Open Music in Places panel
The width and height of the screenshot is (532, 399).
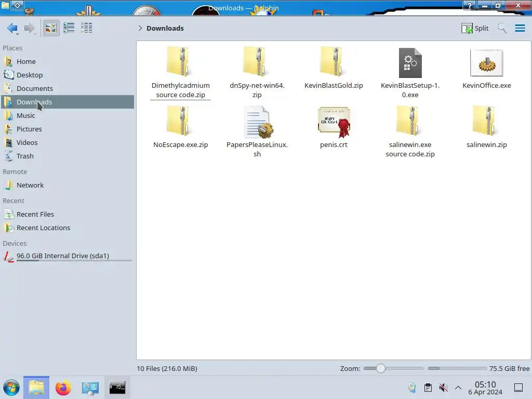click(x=67, y=116)
